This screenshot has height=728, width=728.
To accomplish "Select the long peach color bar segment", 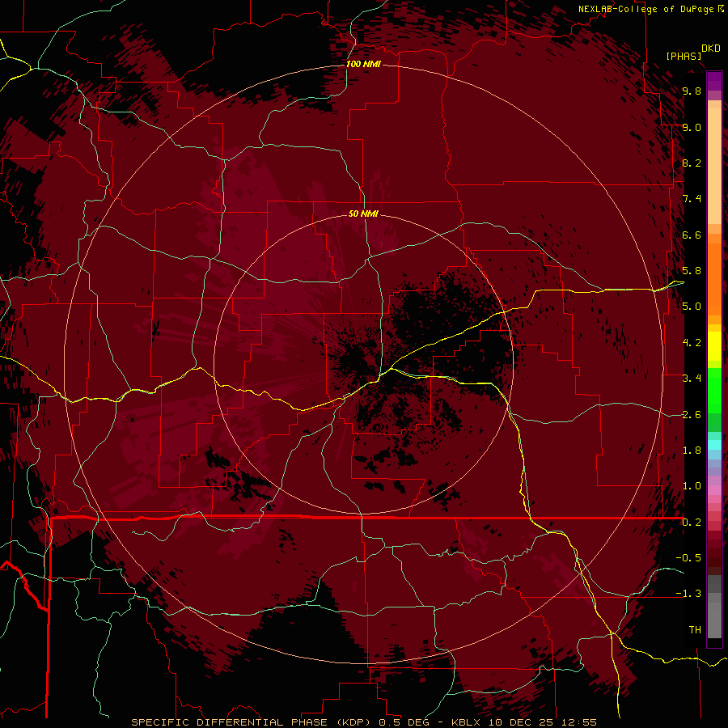I will pos(714,166).
